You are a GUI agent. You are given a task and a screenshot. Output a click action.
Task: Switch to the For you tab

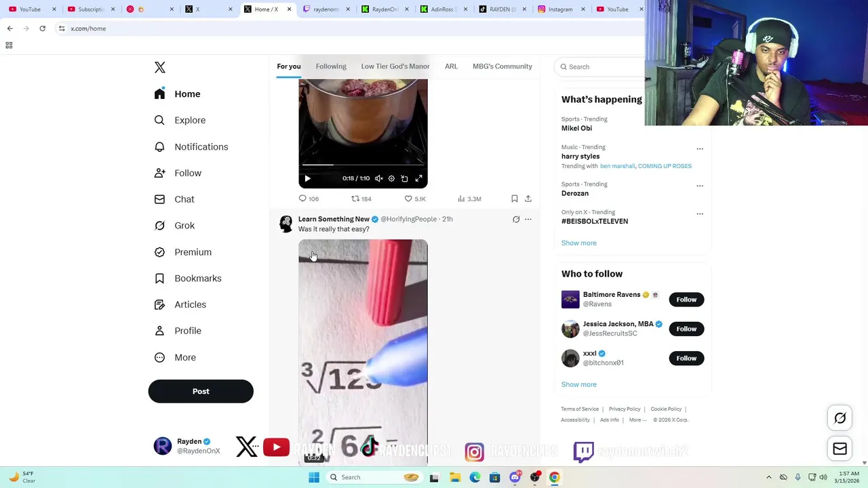pos(289,66)
